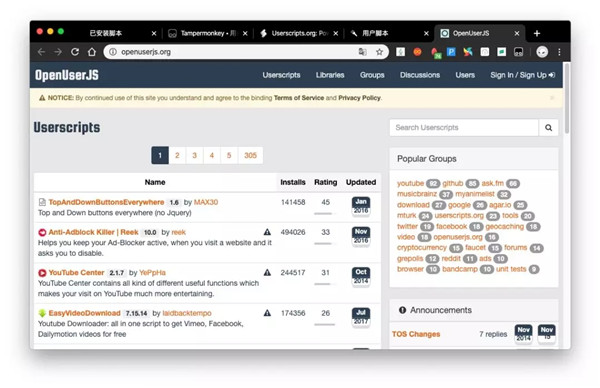The width and height of the screenshot is (600, 388).
Task: Open the Libraries menu in navbar
Action: [x=330, y=75]
